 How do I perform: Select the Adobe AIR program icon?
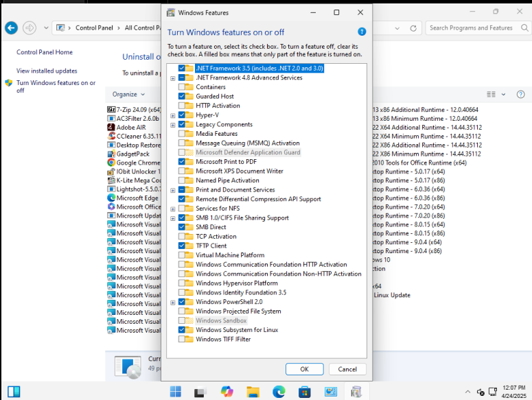111,127
